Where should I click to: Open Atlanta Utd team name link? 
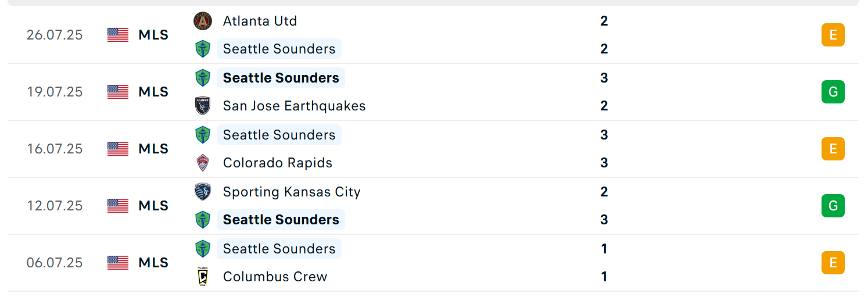tap(260, 21)
